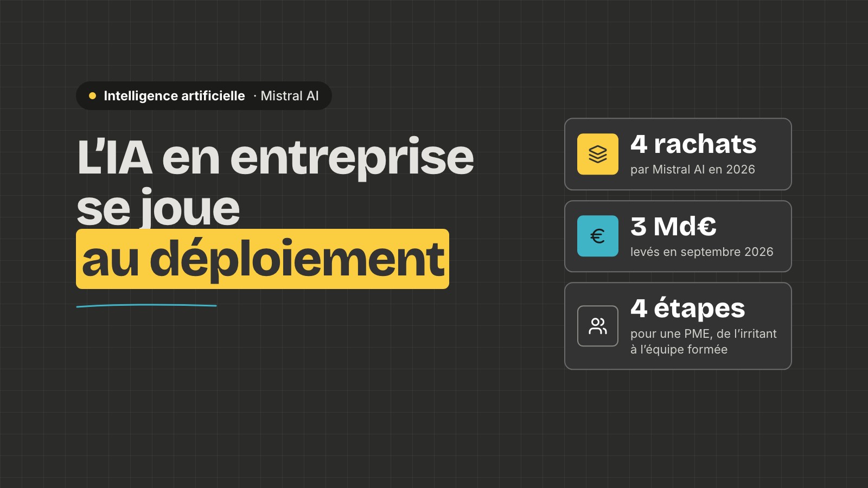
Task: Click the highlighted "au déploiement" text
Action: [263, 259]
